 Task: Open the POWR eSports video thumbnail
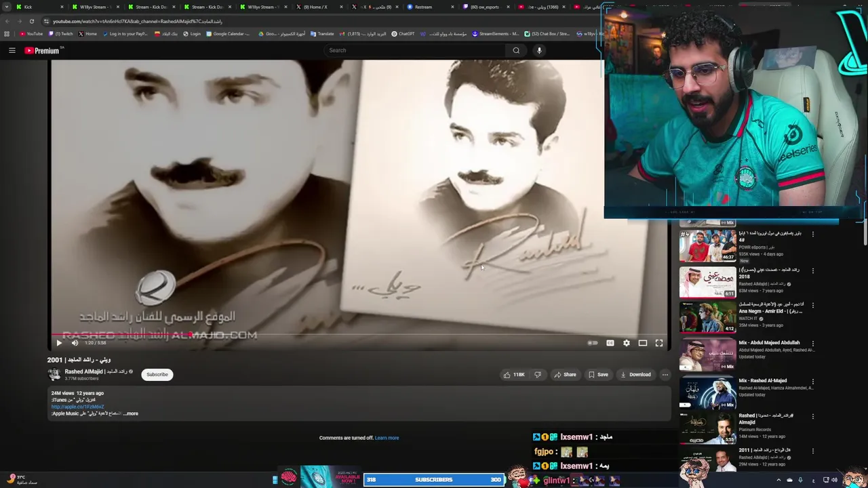coord(707,245)
